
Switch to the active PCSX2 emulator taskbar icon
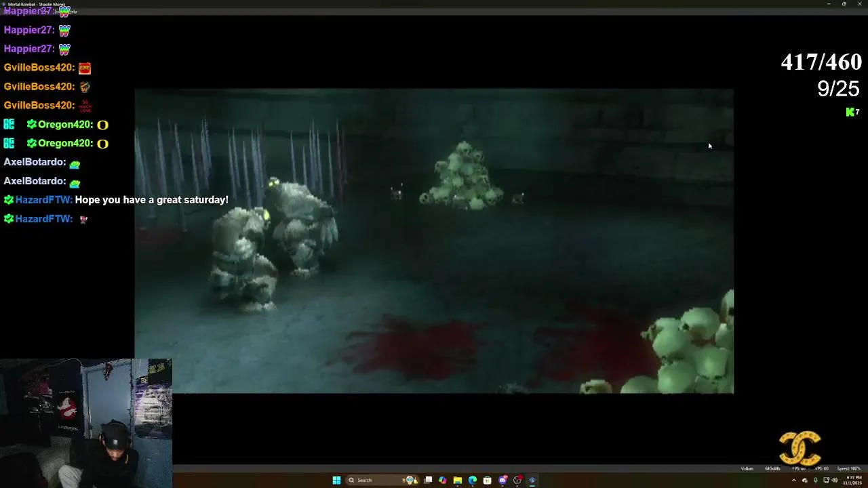(532, 480)
